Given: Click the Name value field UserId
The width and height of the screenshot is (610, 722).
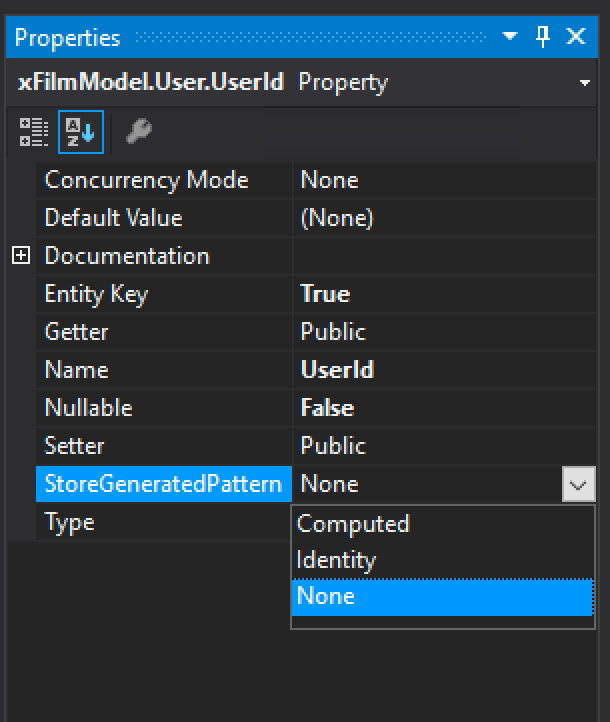Looking at the screenshot, I should (337, 370).
